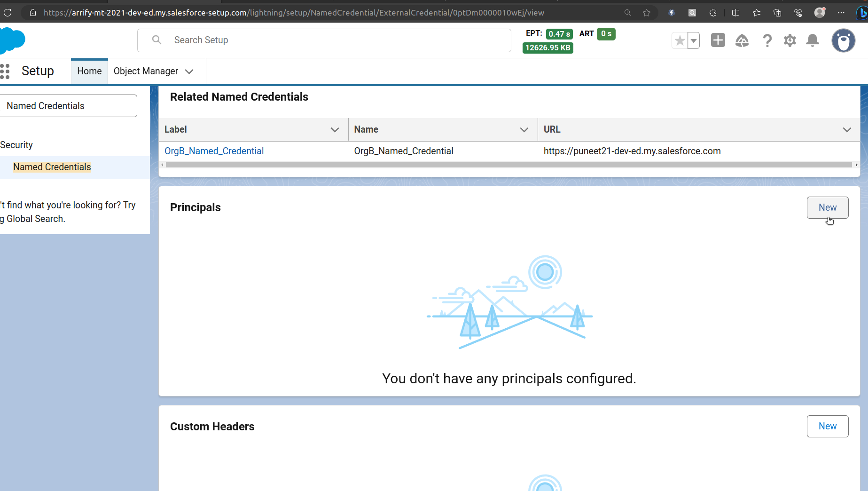Favorite this page with the star icon
The height and width of the screenshot is (491, 868).
(x=680, y=40)
